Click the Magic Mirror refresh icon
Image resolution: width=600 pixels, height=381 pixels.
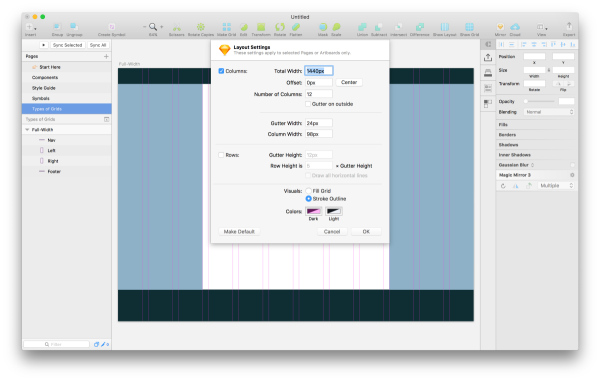[503, 186]
